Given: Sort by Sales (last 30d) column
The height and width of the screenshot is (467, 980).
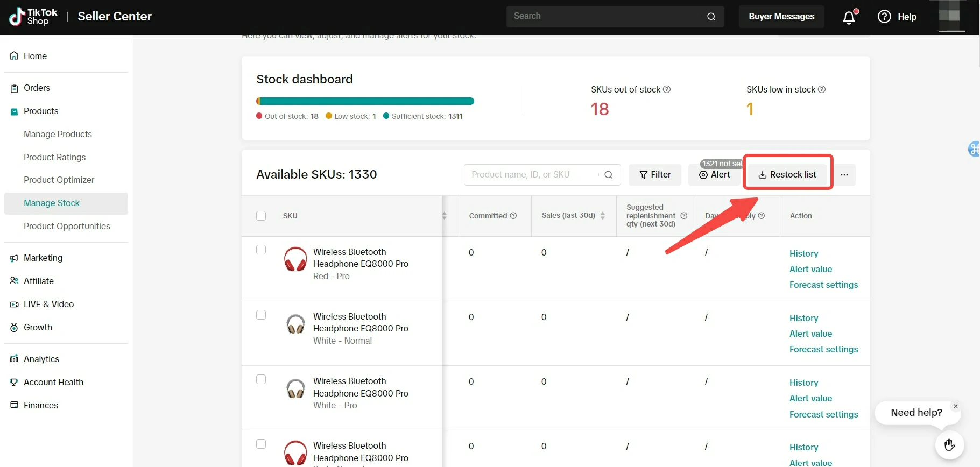Looking at the screenshot, I should tap(603, 216).
